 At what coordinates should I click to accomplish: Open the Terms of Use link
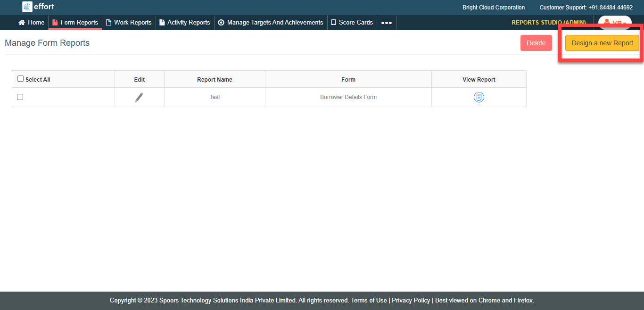tap(369, 300)
